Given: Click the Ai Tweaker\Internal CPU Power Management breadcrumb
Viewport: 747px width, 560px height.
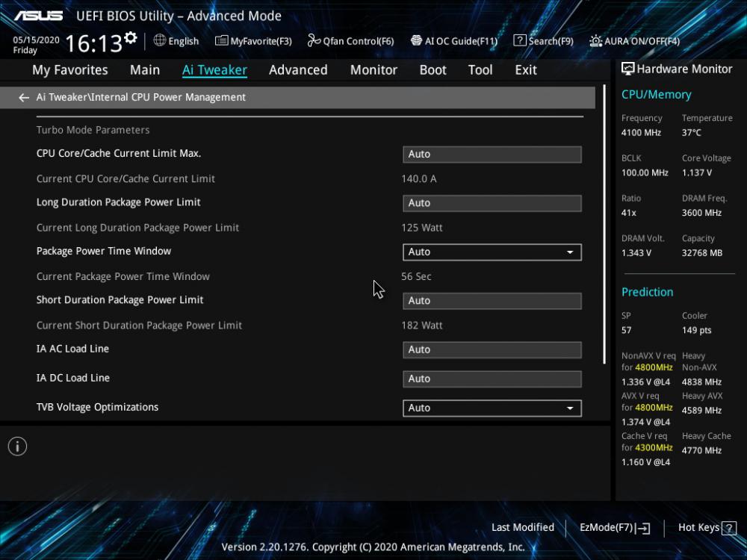Looking at the screenshot, I should pos(141,97).
